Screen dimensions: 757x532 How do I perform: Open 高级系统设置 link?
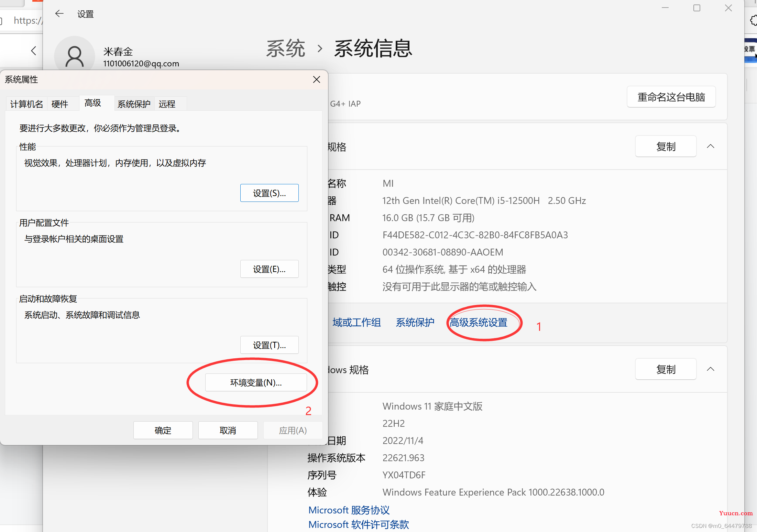pyautogui.click(x=479, y=323)
